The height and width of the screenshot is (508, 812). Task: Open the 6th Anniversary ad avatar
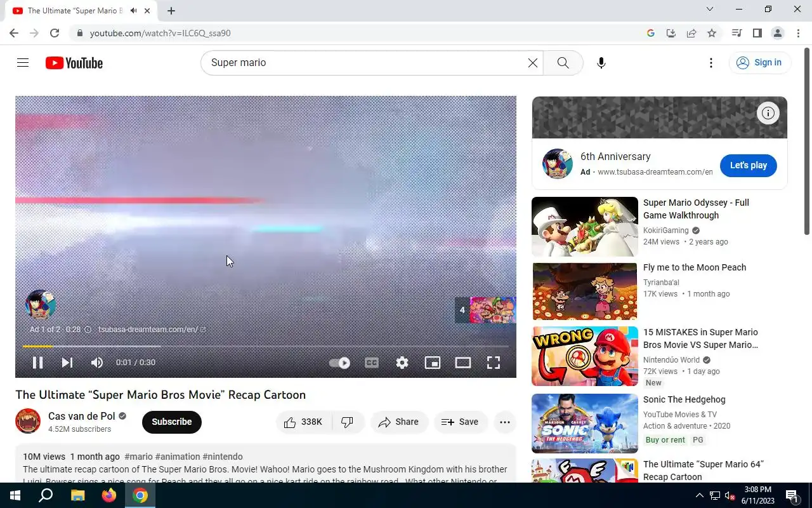tap(558, 164)
